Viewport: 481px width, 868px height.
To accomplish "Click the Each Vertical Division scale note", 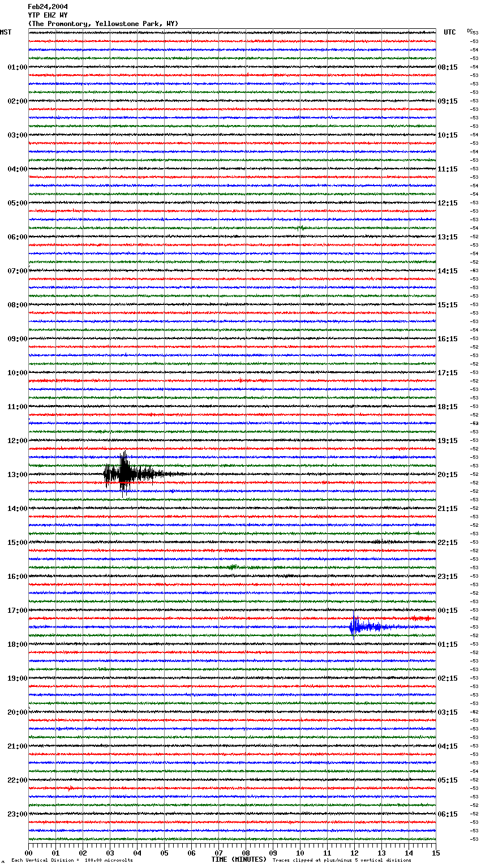I will (72, 860).
